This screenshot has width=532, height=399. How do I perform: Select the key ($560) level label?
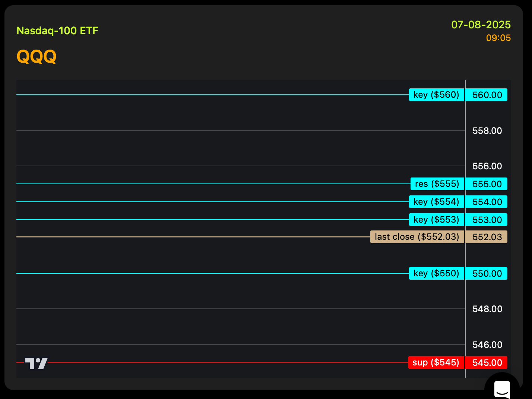(x=437, y=95)
